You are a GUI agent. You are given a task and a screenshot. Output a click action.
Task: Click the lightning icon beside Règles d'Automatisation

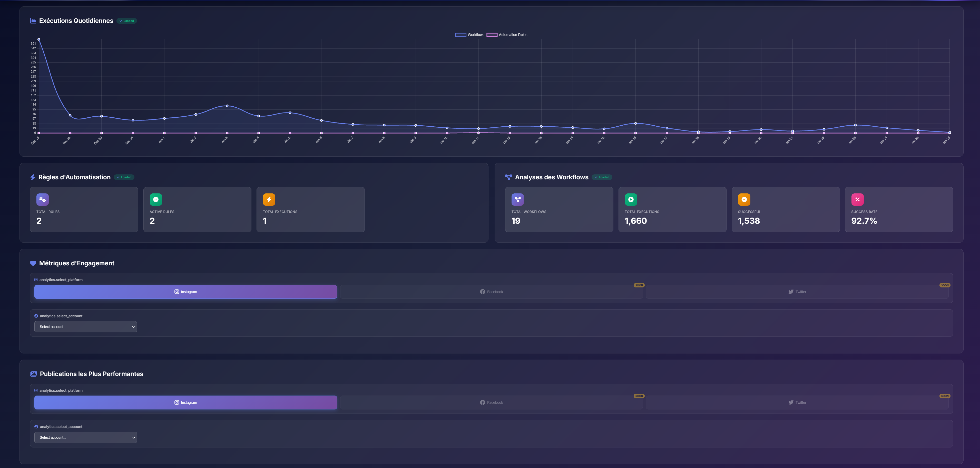pyautogui.click(x=32, y=177)
